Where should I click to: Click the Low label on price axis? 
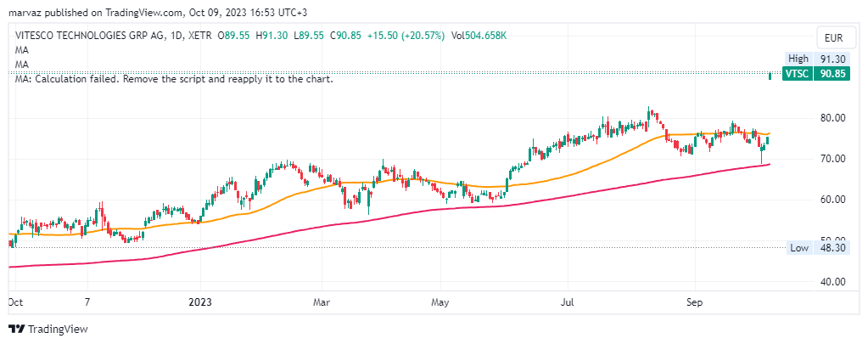click(x=798, y=248)
